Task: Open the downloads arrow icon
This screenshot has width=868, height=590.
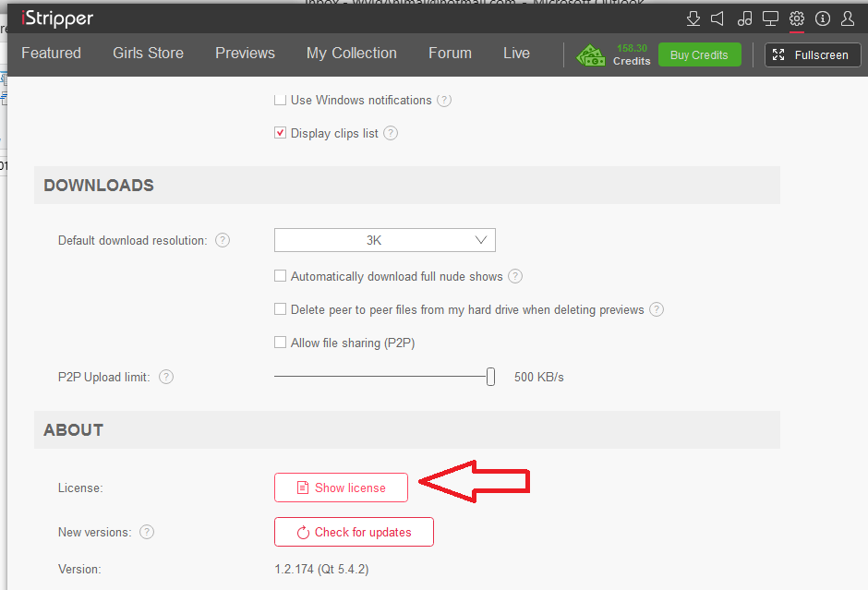Action: (693, 18)
